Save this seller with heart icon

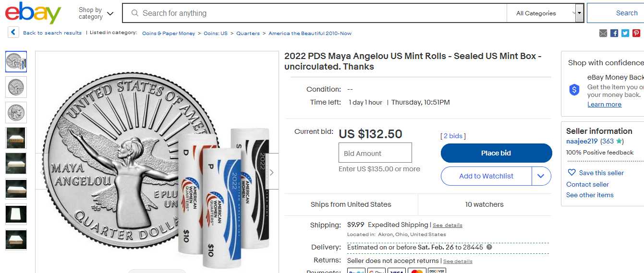click(x=571, y=173)
